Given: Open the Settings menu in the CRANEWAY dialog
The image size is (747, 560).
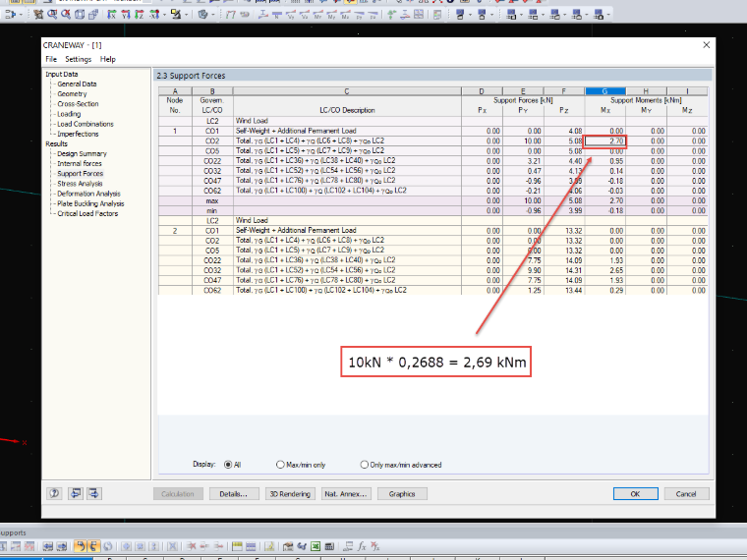Looking at the screenshot, I should [x=78, y=59].
